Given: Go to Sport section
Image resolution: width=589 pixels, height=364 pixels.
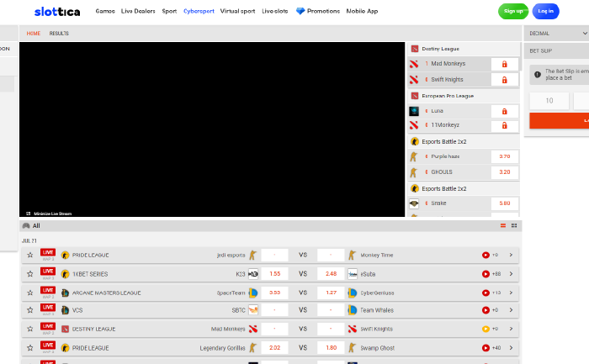Looking at the screenshot, I should 169,11.
